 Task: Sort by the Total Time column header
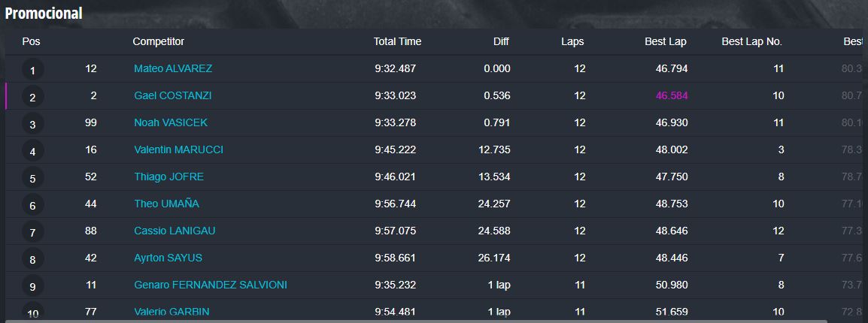[397, 41]
